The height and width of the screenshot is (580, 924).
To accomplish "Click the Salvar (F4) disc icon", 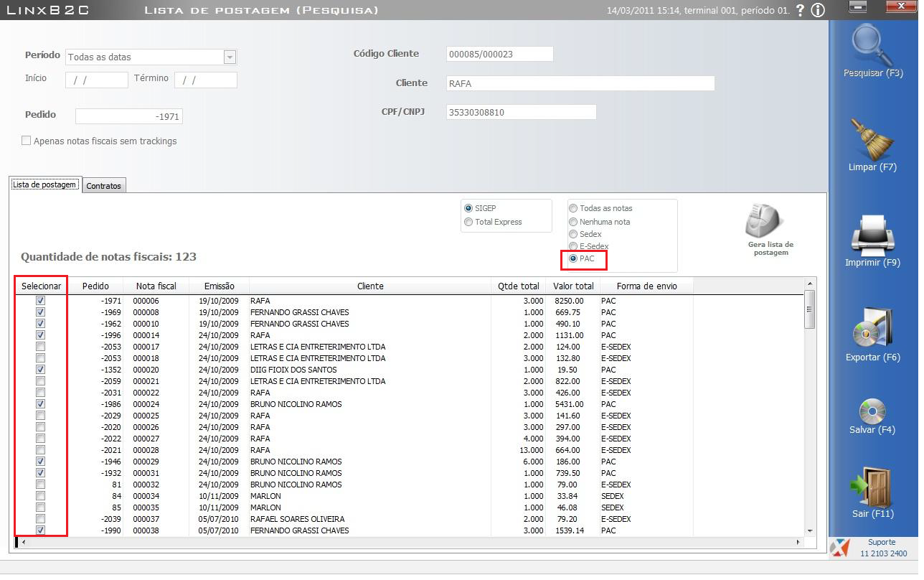I will point(873,411).
